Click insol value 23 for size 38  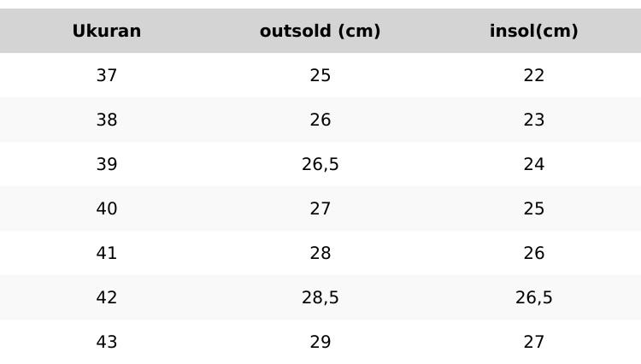click(534, 120)
